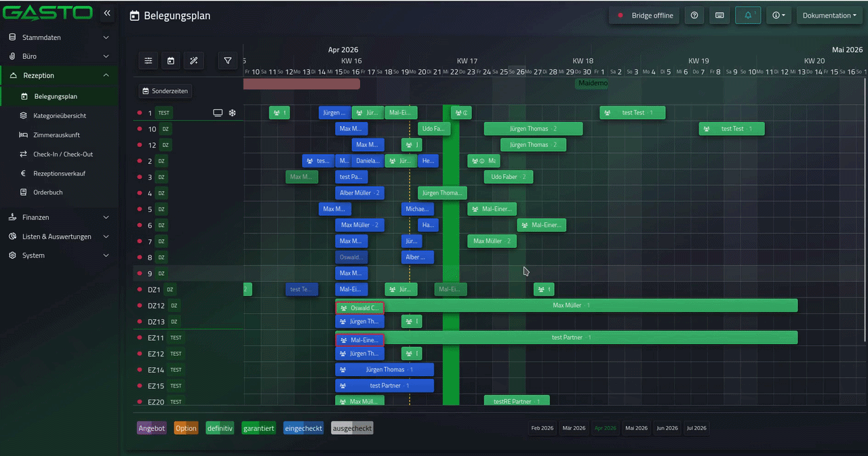868x456 pixels.
Task: Click the Maidemo event marker
Action: point(592,83)
